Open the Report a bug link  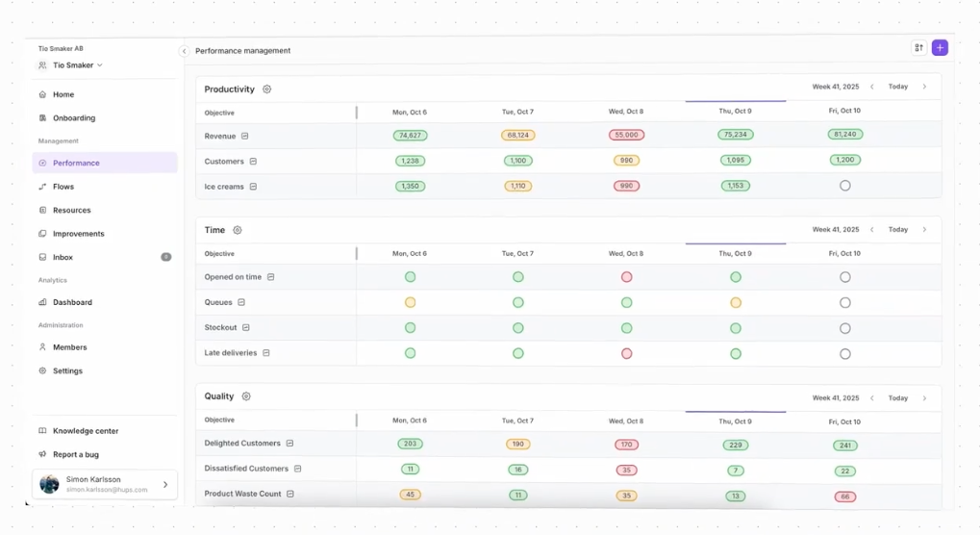click(x=75, y=454)
